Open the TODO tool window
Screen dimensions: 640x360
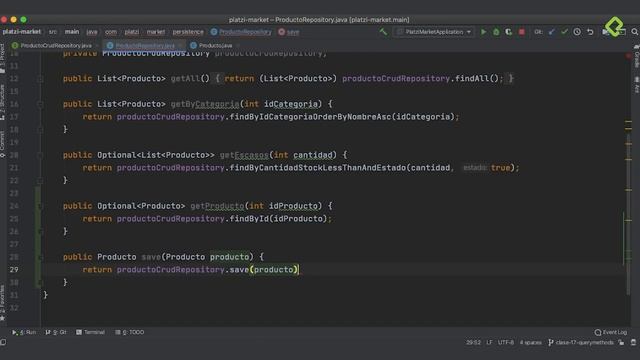(129, 332)
